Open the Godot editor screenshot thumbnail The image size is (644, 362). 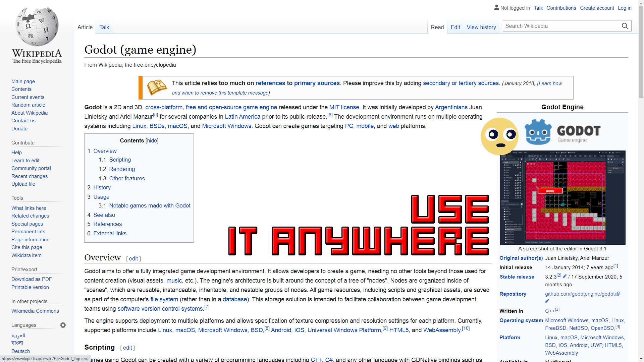tap(562, 197)
